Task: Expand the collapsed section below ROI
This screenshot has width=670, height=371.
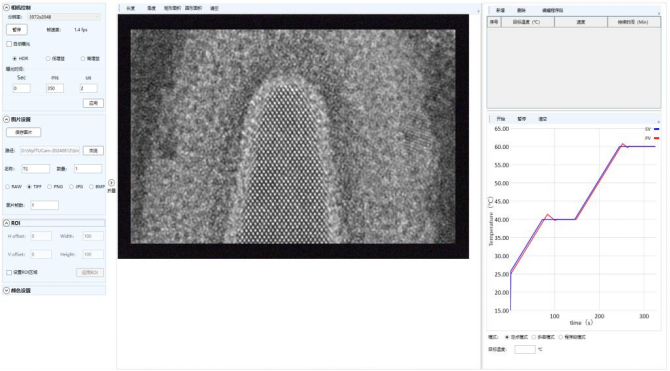Action: click(x=6, y=291)
